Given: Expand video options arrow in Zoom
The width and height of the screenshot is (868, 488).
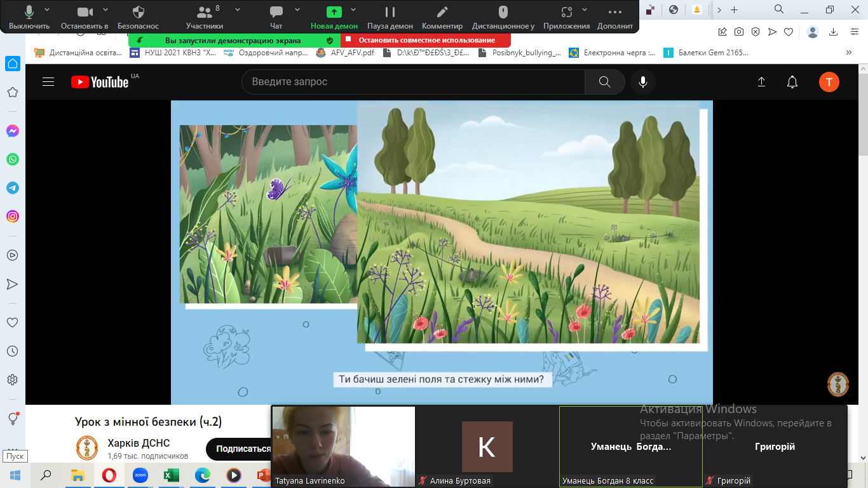Looking at the screenshot, I should pos(105,10).
